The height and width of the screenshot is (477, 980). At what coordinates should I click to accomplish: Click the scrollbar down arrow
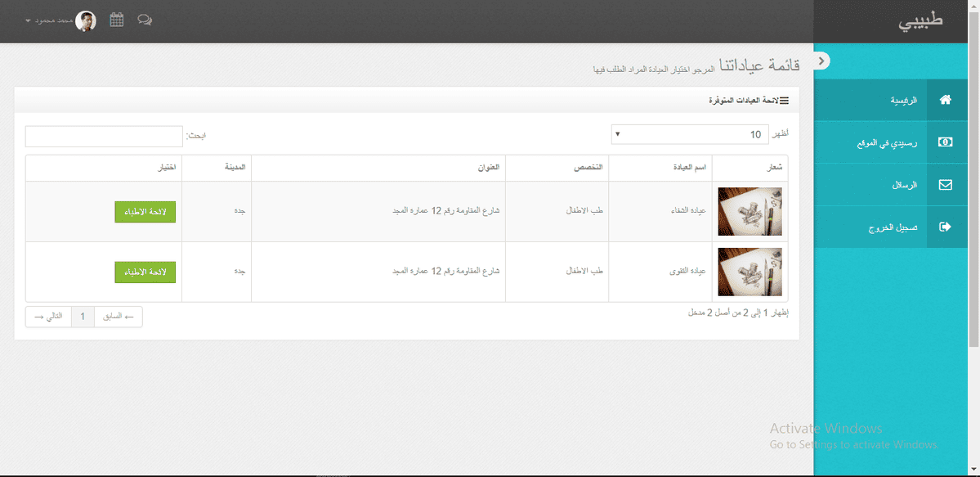pyautogui.click(x=974, y=469)
